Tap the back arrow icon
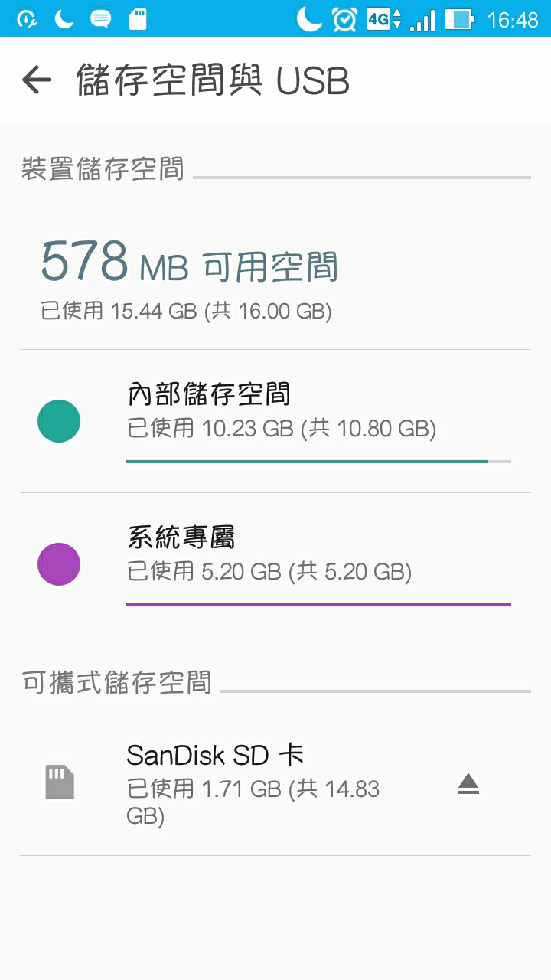The width and height of the screenshot is (551, 980). 36,80
